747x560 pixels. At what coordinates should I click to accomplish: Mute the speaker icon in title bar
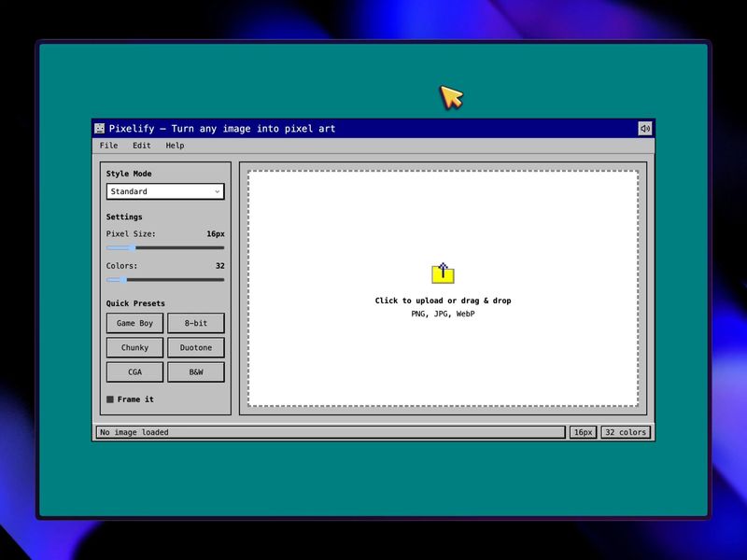(x=644, y=128)
